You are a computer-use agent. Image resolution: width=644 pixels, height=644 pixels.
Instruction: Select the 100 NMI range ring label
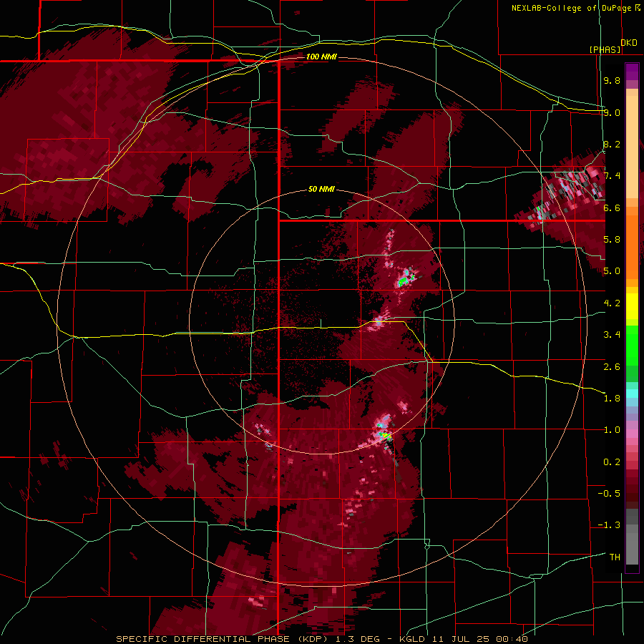321,57
